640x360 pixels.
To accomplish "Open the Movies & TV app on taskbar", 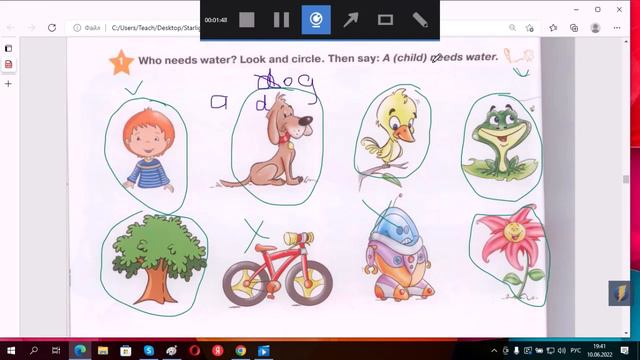I will [x=264, y=351].
